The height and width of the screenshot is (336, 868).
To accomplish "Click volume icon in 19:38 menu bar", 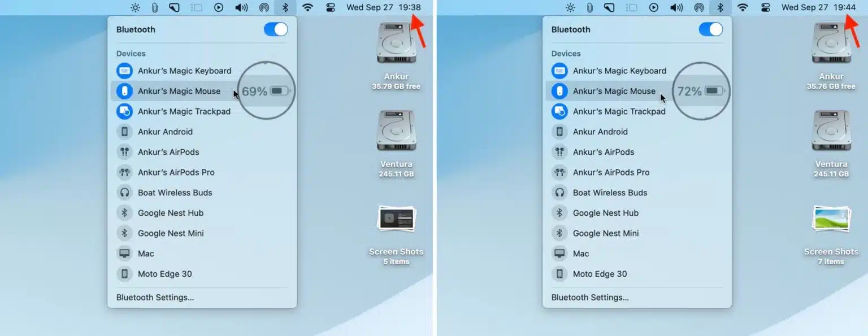I will (241, 7).
